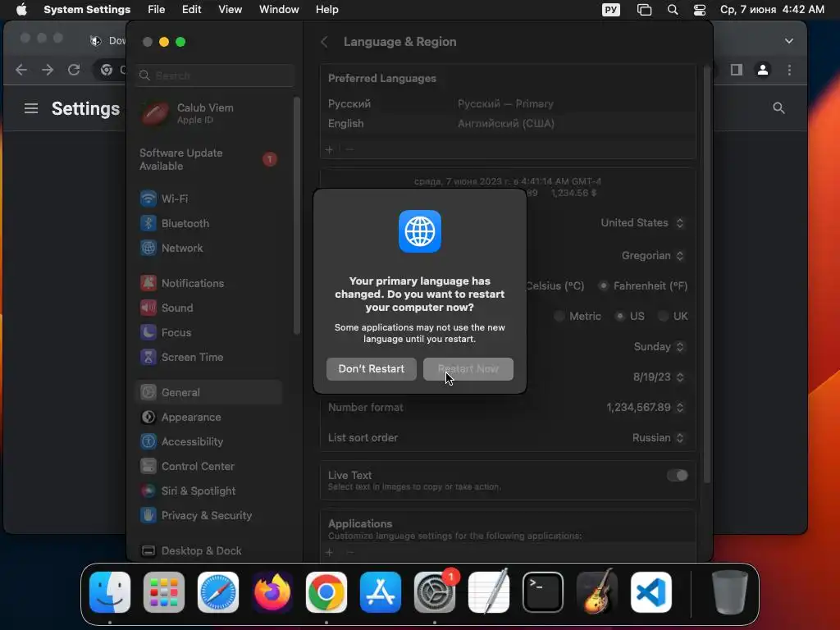The width and height of the screenshot is (840, 630).
Task: Open the Region dropdown showing United States
Action: point(641,223)
